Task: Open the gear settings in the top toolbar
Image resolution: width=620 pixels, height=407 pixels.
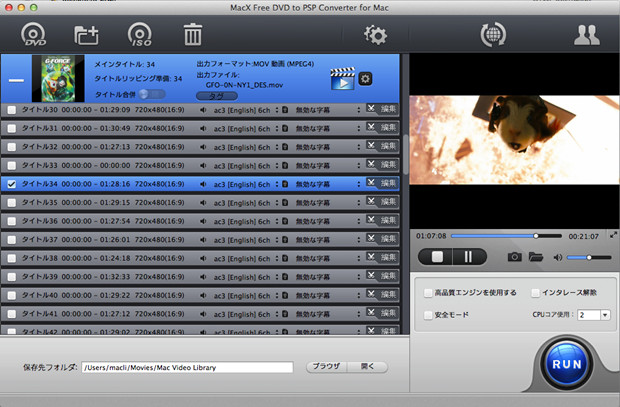Action: pos(375,35)
